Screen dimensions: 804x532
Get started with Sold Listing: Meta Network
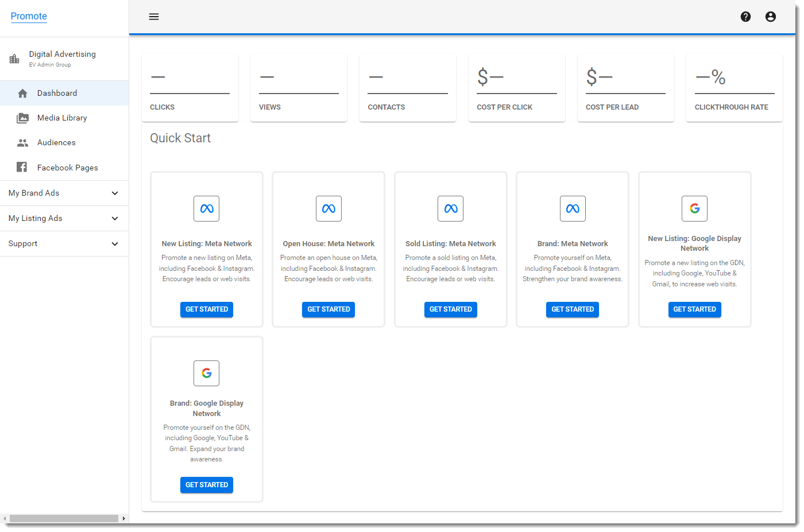point(451,309)
